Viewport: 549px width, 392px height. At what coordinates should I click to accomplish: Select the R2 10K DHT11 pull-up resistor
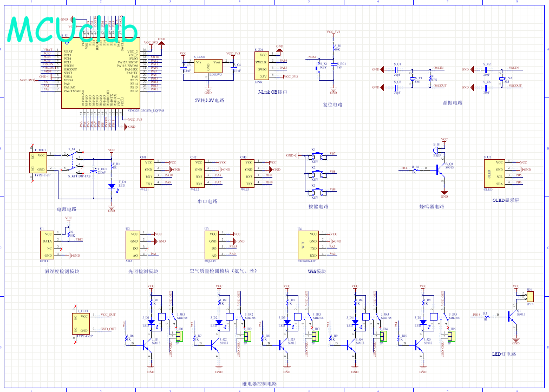click(69, 234)
